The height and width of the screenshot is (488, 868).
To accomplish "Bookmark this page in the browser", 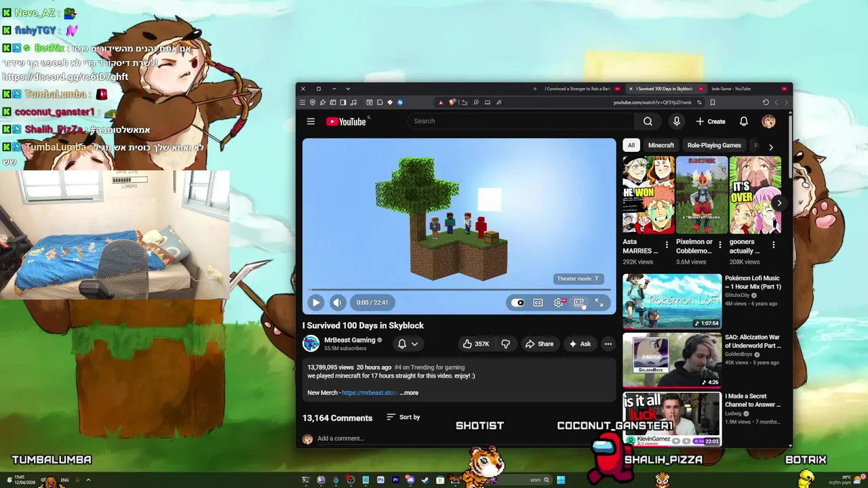I will point(712,102).
